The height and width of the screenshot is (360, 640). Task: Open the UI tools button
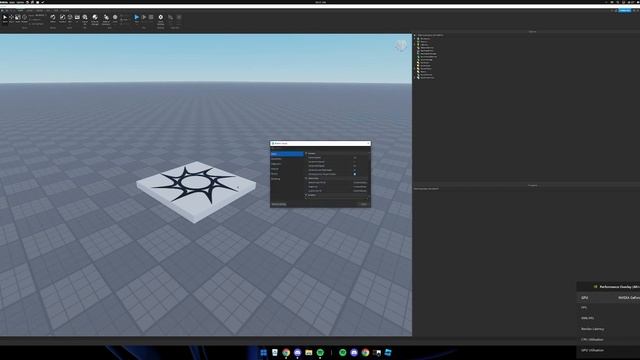pyautogui.click(x=77, y=18)
